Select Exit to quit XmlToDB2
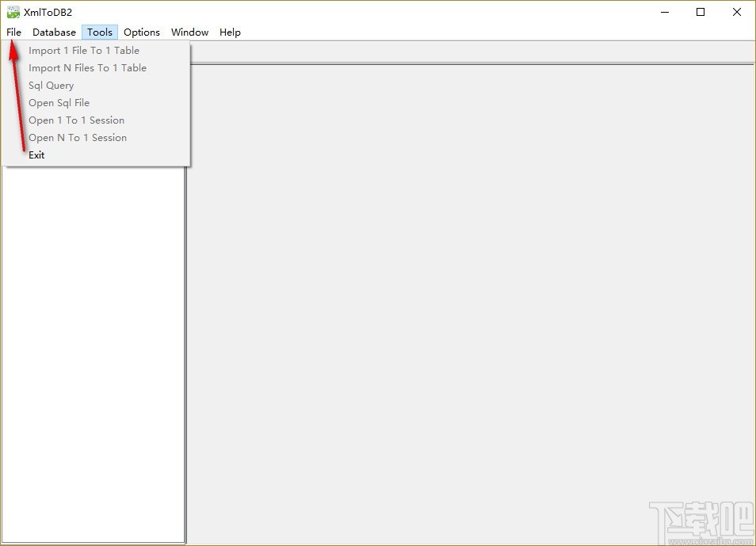 pyautogui.click(x=36, y=155)
